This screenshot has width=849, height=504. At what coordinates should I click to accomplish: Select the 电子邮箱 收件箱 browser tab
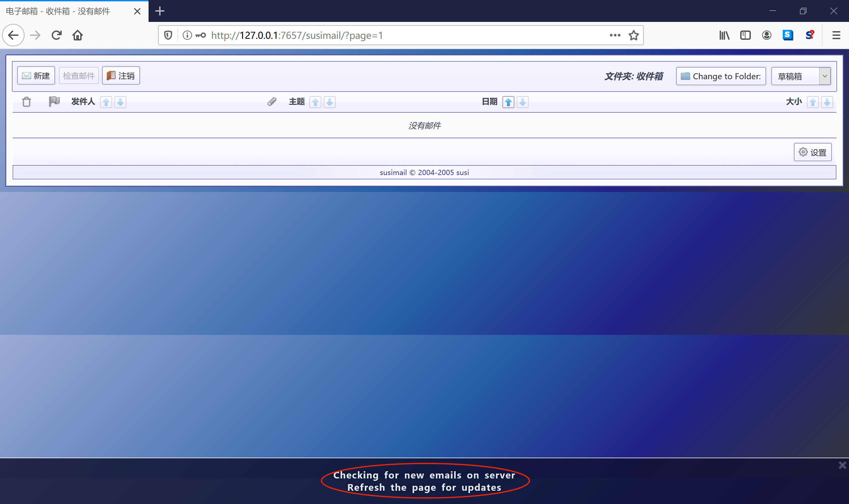(68, 11)
